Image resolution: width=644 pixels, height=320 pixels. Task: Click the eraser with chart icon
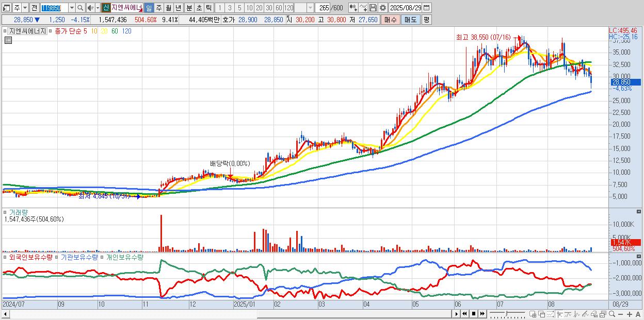593,314
